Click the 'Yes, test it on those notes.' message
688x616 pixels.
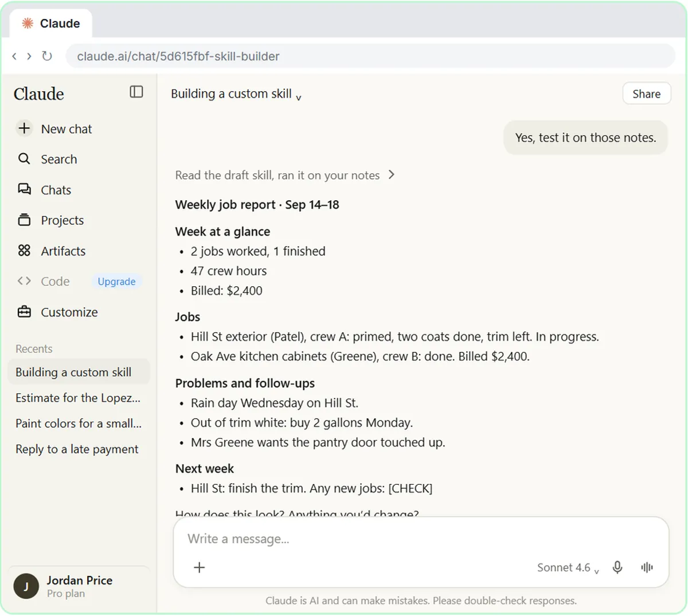(x=585, y=138)
